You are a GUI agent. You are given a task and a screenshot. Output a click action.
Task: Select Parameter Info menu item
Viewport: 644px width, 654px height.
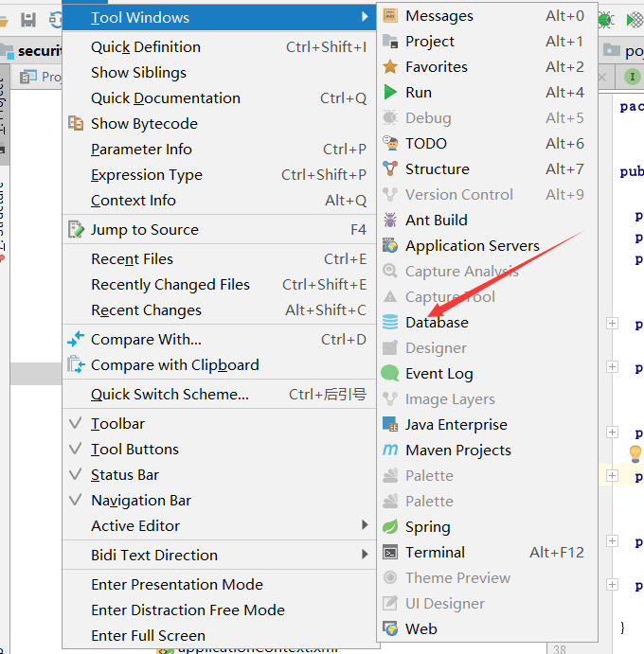click(219, 149)
